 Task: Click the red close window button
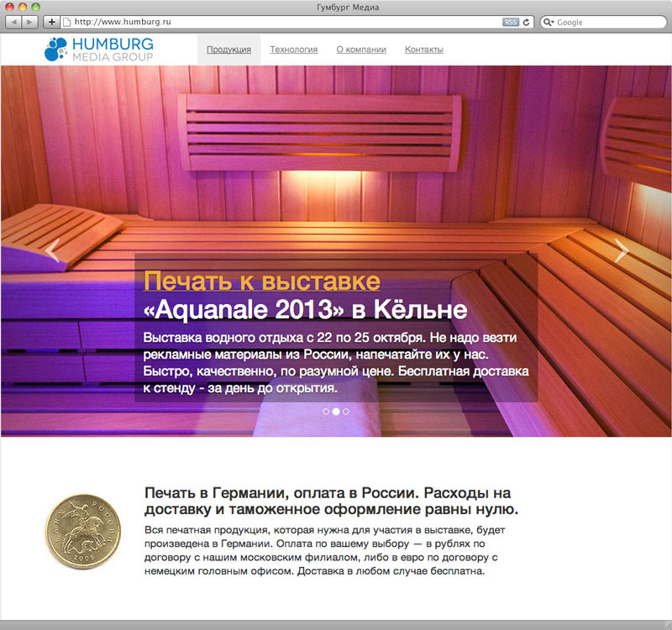point(9,7)
